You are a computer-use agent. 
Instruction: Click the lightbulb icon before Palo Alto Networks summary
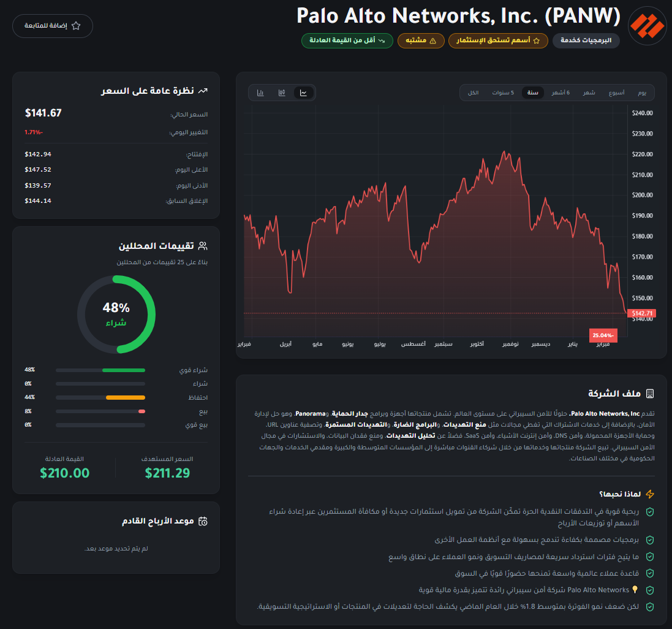(x=635, y=590)
